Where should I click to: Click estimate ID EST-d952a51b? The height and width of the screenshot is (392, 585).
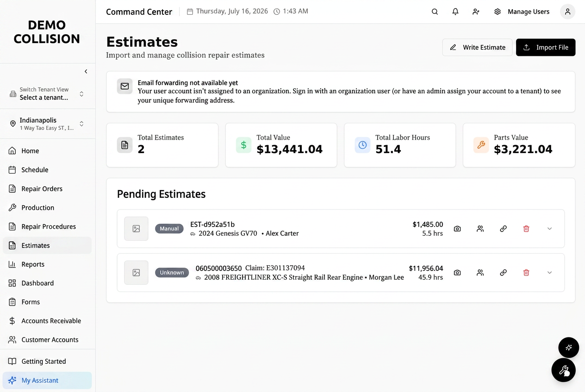(212, 224)
